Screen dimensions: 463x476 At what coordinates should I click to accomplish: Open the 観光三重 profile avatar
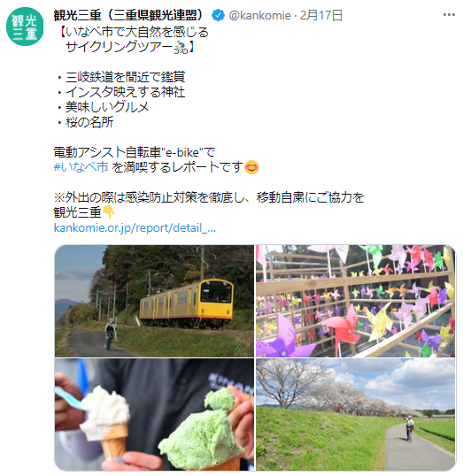pos(25,27)
